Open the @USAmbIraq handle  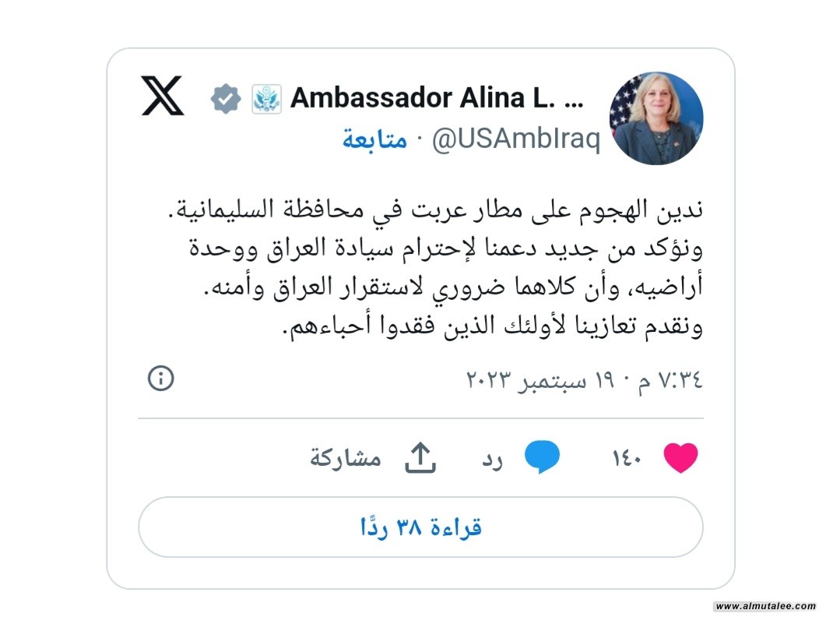(516, 139)
